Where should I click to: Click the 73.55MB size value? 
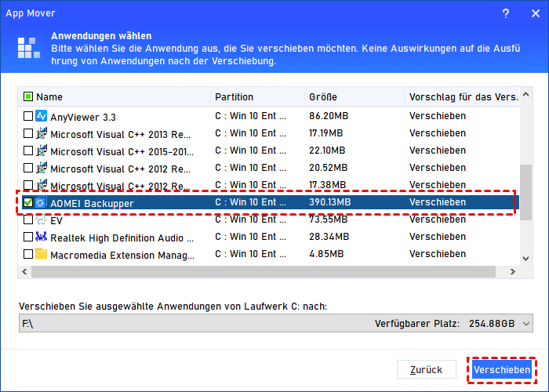click(x=328, y=220)
